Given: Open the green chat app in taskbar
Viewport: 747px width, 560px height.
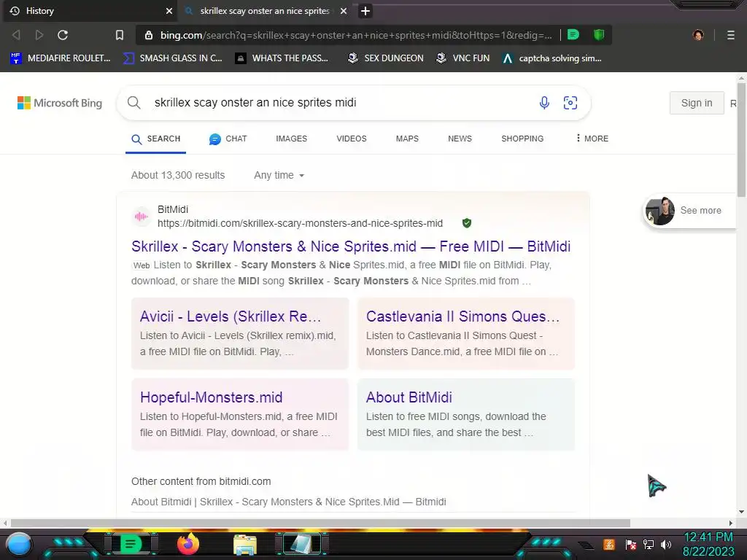Looking at the screenshot, I should tap(131, 544).
